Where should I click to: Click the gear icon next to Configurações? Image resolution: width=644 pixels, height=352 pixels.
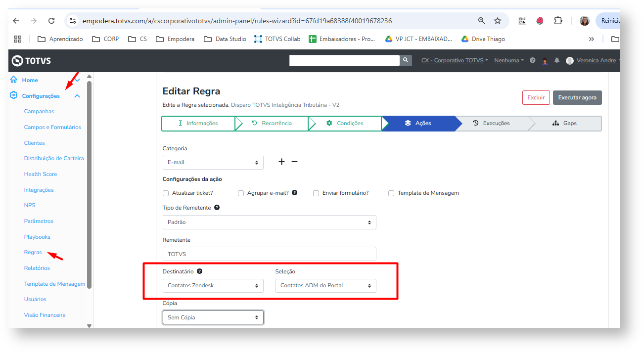pyautogui.click(x=13, y=95)
